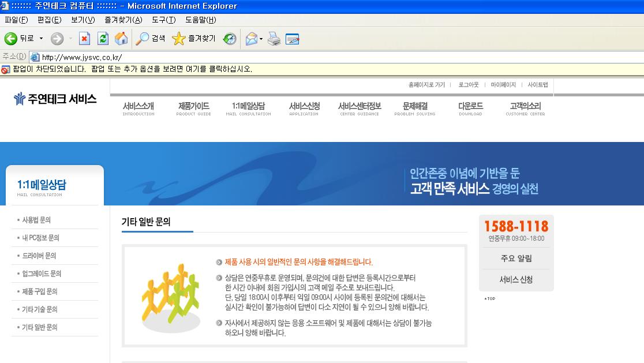Open 고객의소리 Customer Center nav tab
The height and width of the screenshot is (363, 644).
coord(525,108)
